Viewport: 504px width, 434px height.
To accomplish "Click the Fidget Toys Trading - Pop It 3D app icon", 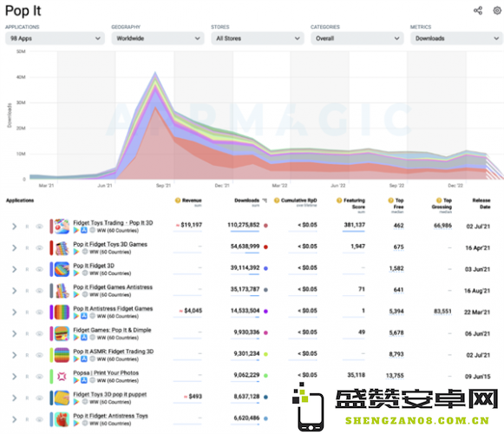I will (x=62, y=227).
